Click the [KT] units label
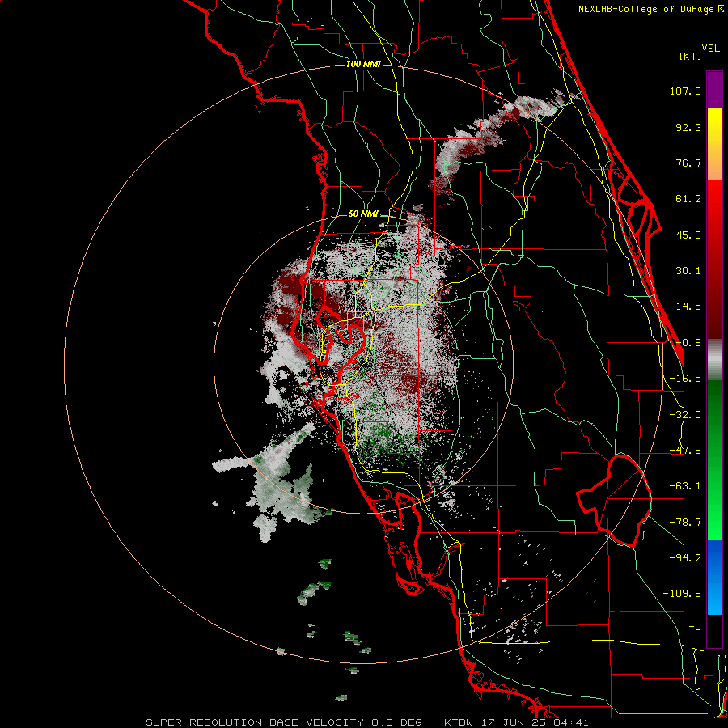The image size is (728, 728). click(x=690, y=56)
